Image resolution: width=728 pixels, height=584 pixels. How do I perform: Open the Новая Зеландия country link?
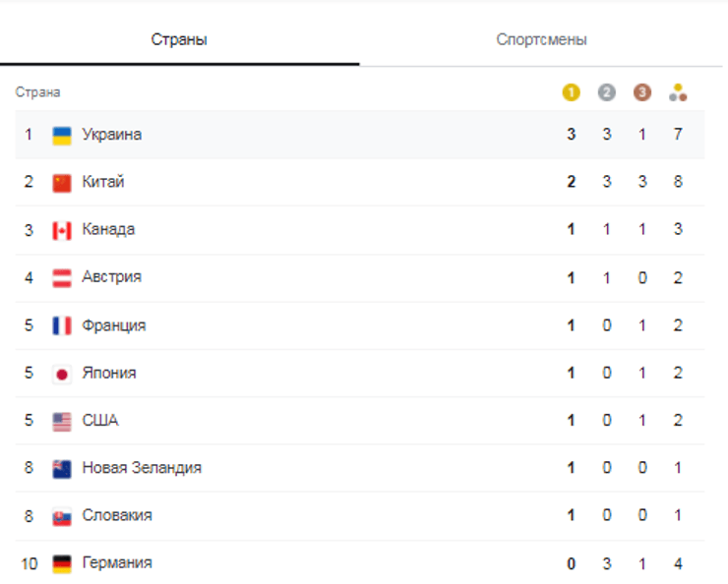[x=142, y=468]
